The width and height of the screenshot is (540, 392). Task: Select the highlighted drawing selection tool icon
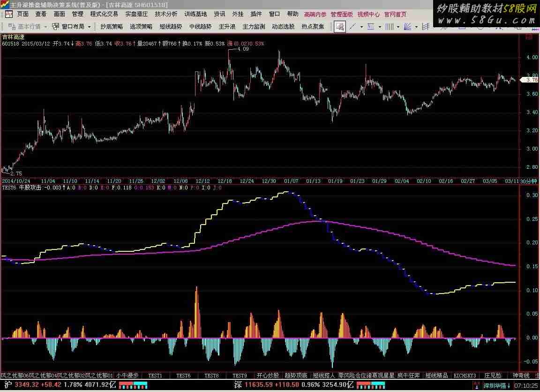click(339, 27)
